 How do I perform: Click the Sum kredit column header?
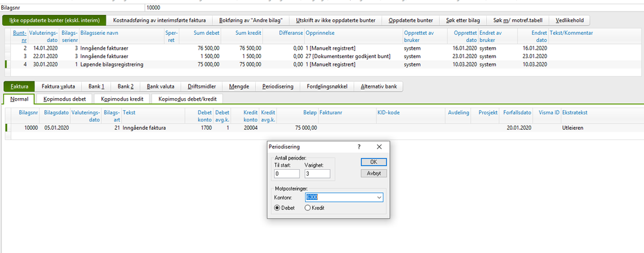(x=242, y=36)
